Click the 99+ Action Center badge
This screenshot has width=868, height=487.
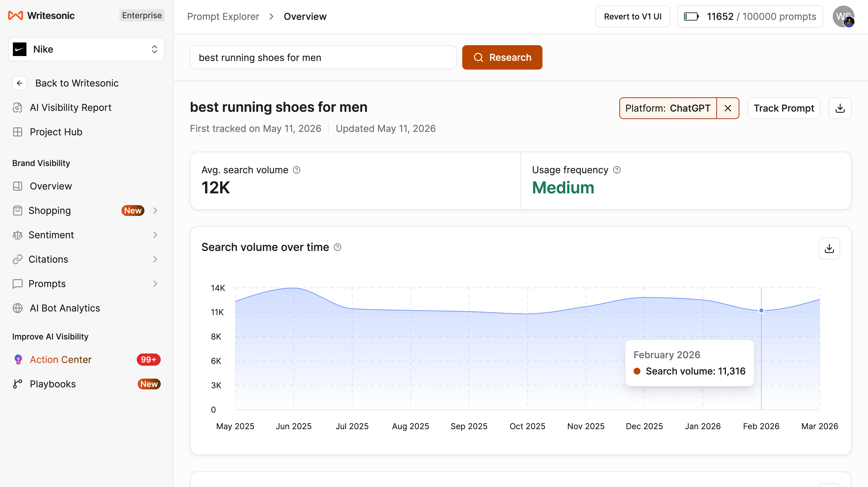[x=149, y=360]
